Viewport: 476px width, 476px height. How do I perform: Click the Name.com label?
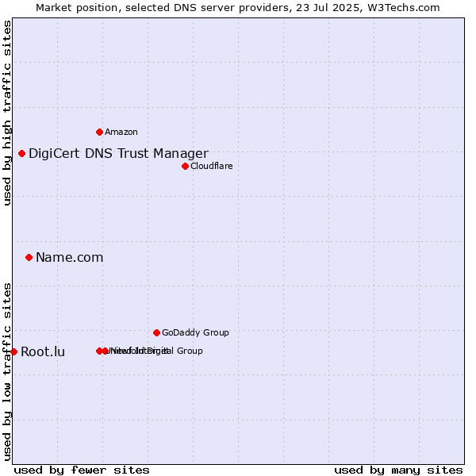(x=70, y=257)
